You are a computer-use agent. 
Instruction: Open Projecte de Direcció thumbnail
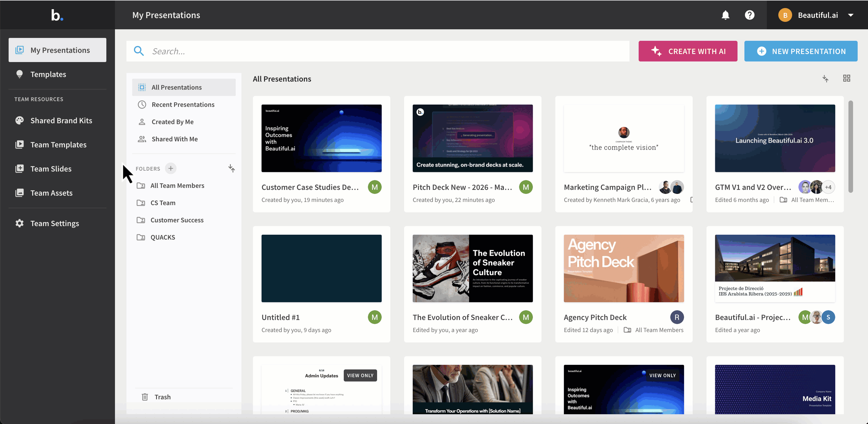[x=775, y=268]
